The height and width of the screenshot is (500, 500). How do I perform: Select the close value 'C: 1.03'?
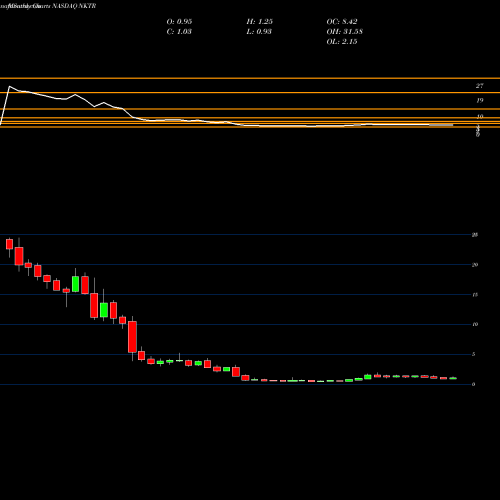point(179,31)
